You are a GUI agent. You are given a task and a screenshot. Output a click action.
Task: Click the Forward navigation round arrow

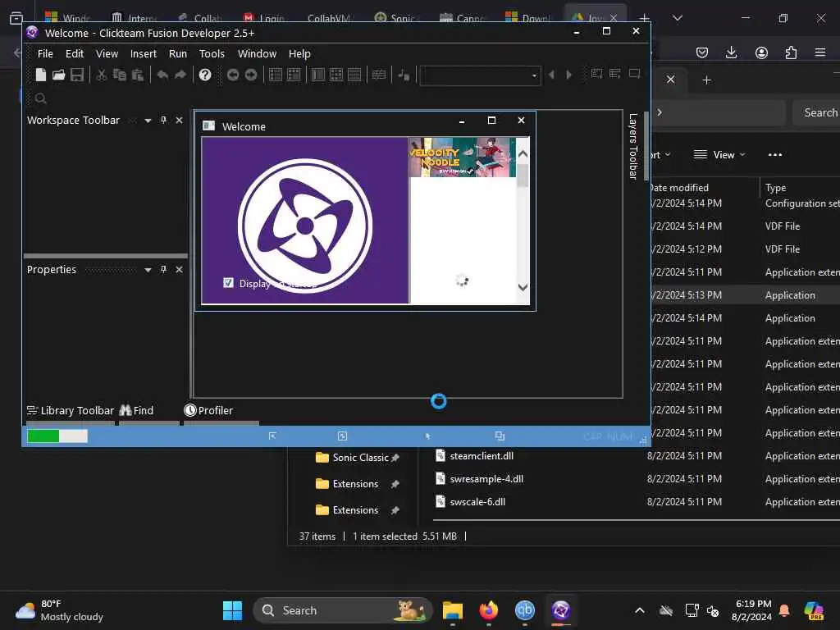coord(251,75)
